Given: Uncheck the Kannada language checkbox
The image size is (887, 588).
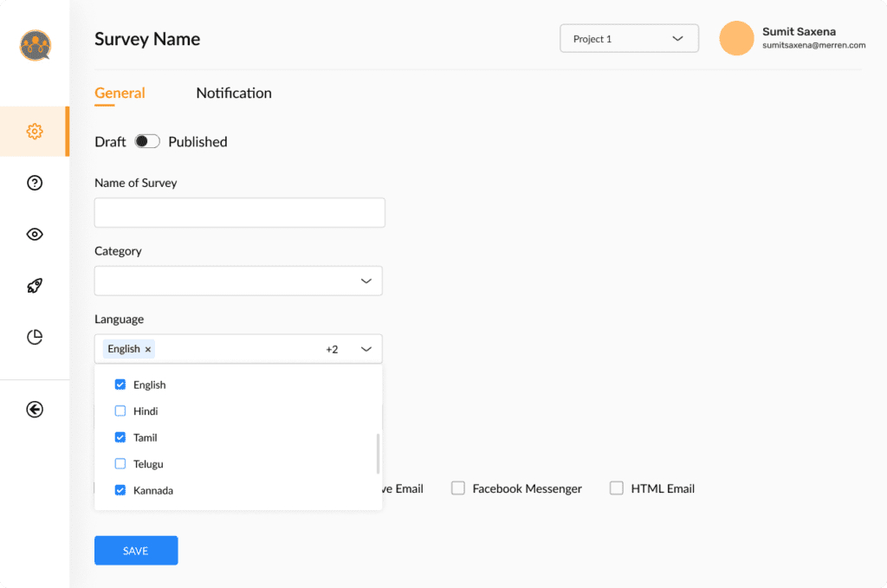Looking at the screenshot, I should [x=120, y=490].
